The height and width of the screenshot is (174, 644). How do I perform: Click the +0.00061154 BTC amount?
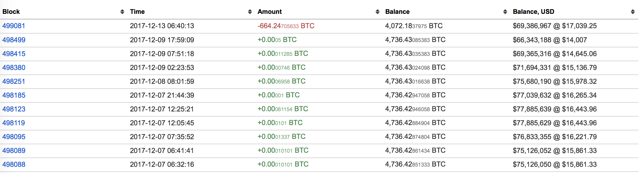(x=283, y=109)
